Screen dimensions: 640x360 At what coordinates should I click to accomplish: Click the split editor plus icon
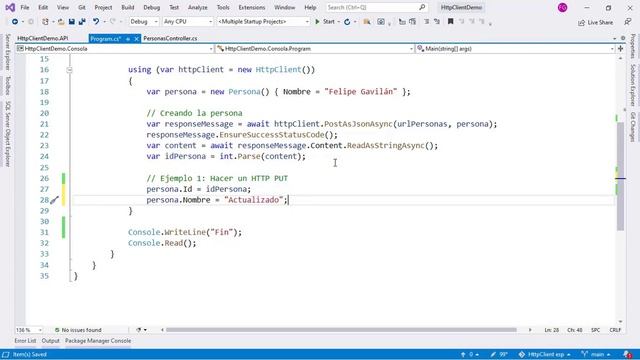(620, 49)
